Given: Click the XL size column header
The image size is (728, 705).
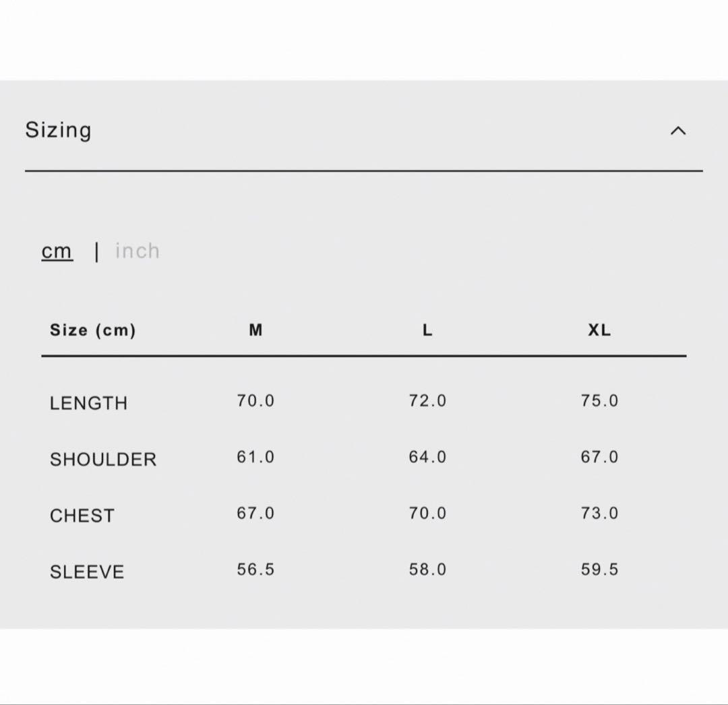Looking at the screenshot, I should tap(599, 330).
